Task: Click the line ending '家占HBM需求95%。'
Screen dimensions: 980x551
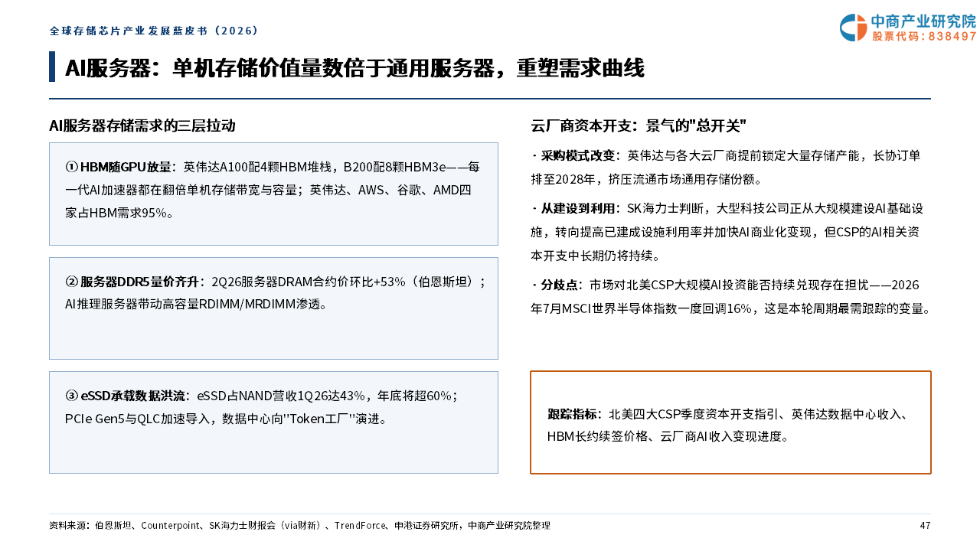Action: [x=119, y=213]
